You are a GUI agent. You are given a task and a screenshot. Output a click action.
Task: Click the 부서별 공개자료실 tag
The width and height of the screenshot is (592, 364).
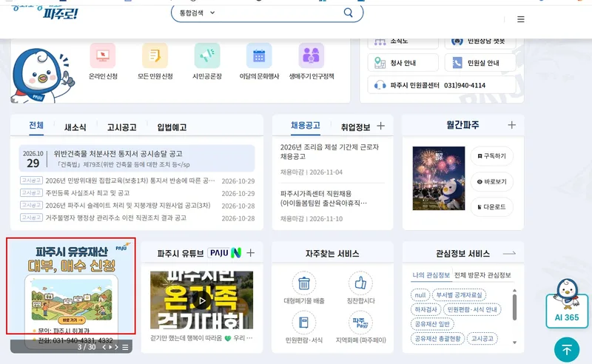pyautogui.click(x=459, y=295)
